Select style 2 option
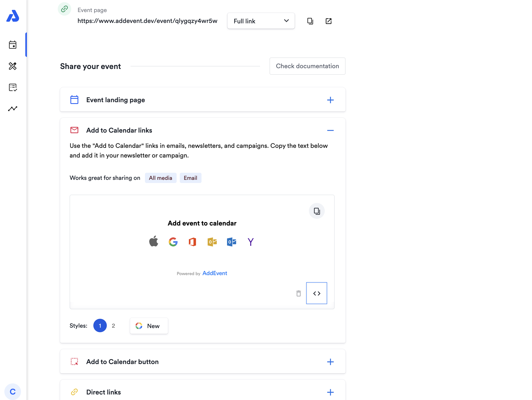 click(x=113, y=326)
